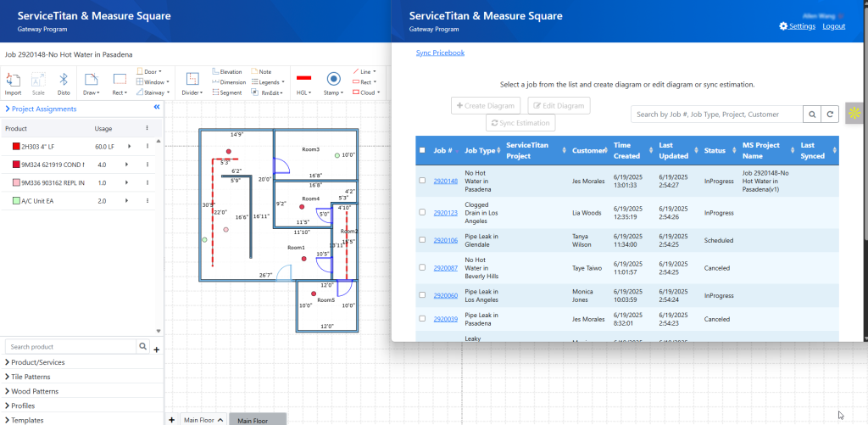Check the box for job 2920087
Viewport: 868px width, 425px height.
[422, 267]
